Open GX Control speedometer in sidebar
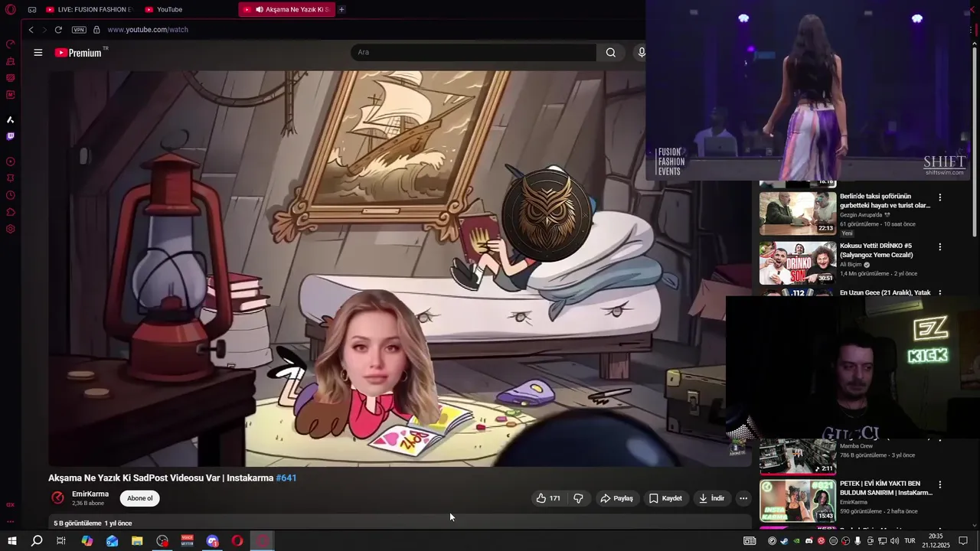 (x=11, y=44)
